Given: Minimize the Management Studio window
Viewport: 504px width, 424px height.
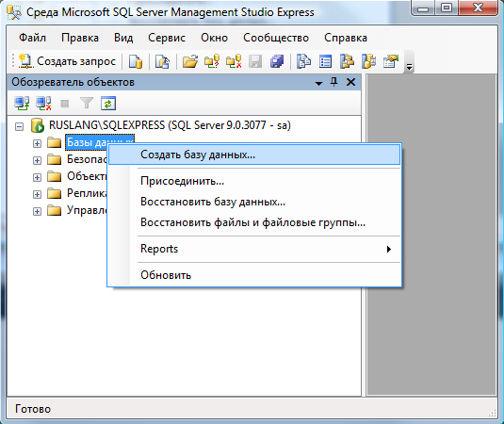Looking at the screenshot, I should [423, 8].
